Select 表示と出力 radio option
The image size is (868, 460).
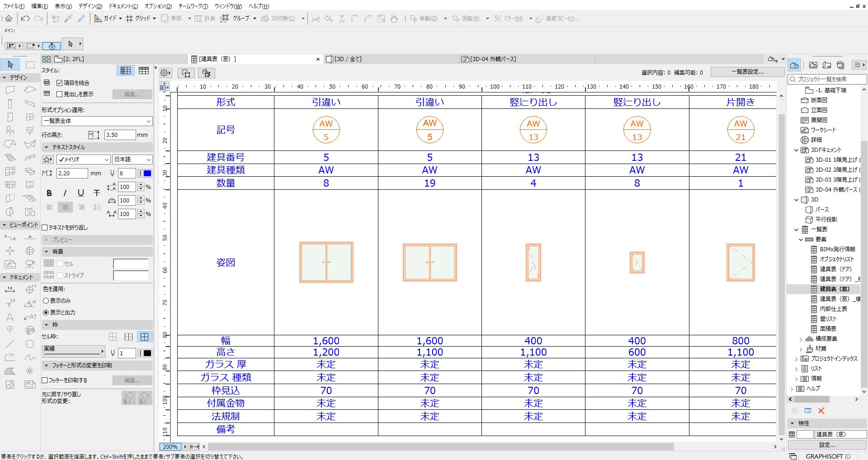click(46, 312)
